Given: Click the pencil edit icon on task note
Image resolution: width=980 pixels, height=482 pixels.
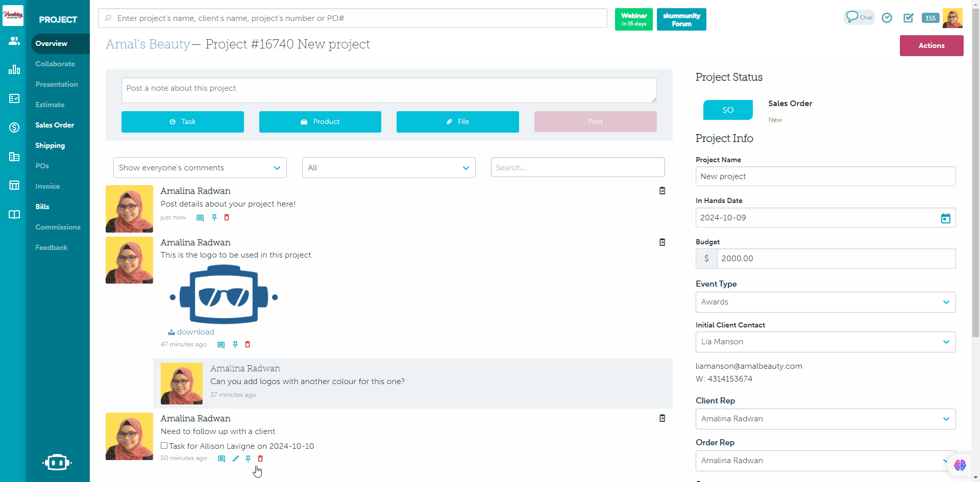Looking at the screenshot, I should [x=235, y=459].
